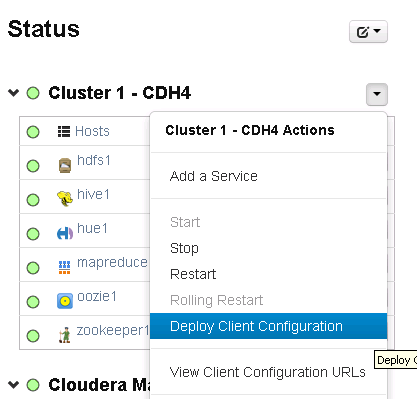Open the oozie1 service link
417x399 pixels.
[x=97, y=296]
